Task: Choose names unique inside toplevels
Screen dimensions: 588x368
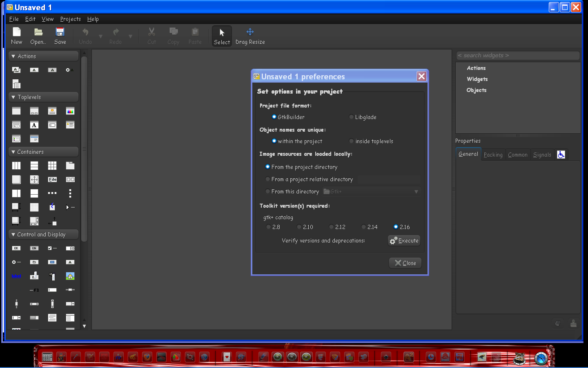Action: (x=371, y=141)
